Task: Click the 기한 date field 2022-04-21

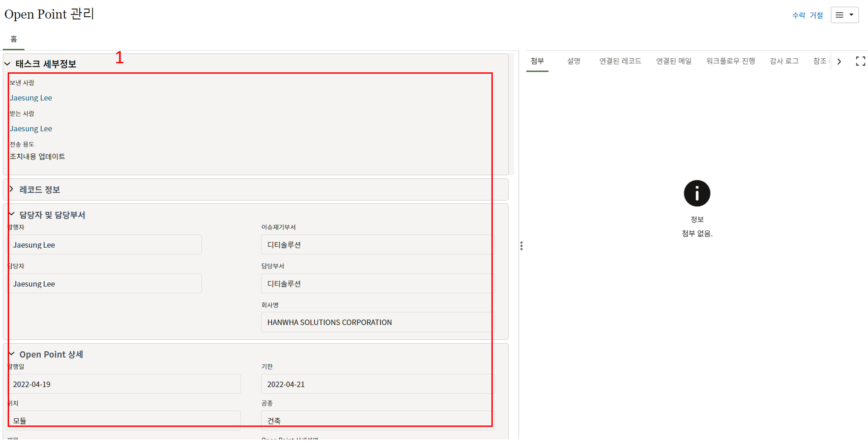Action: click(x=377, y=384)
